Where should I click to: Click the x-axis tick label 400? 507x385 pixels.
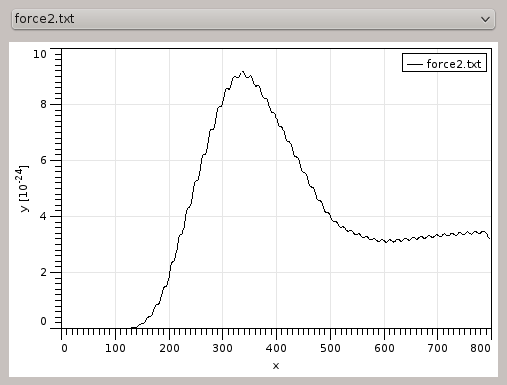coord(276,348)
